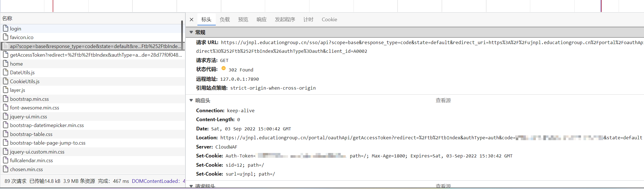Select the CookieUtils.js request icon
The height and width of the screenshot is (189, 644).
(6, 81)
